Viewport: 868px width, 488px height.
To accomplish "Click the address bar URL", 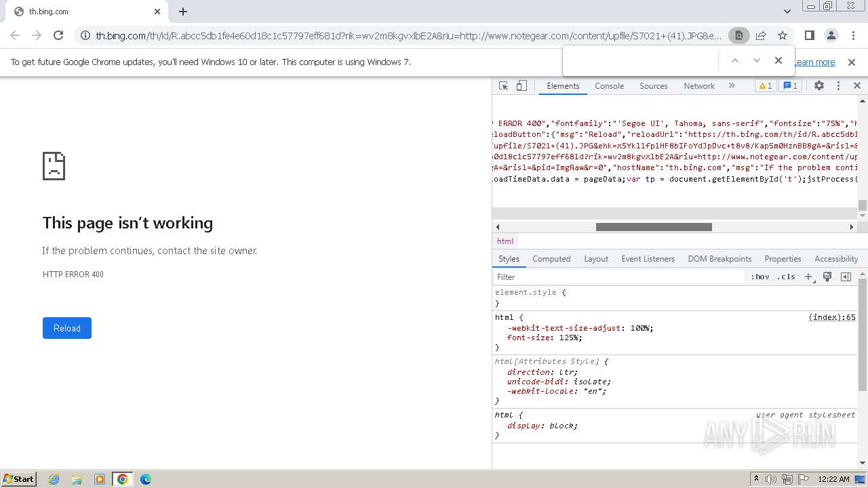I will coord(409,36).
